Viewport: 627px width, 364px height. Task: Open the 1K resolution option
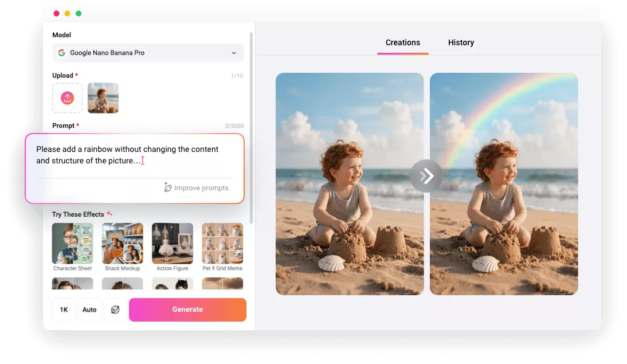pyautogui.click(x=64, y=310)
